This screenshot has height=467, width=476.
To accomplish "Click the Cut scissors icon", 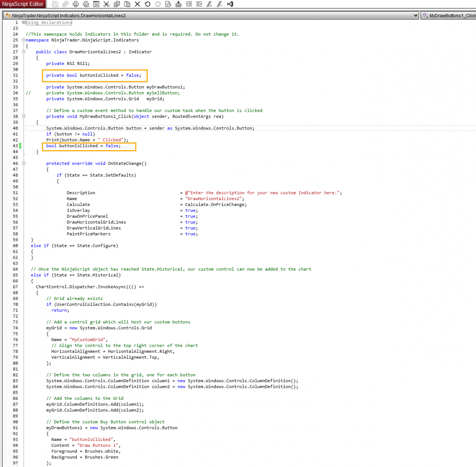I will (x=106, y=4).
